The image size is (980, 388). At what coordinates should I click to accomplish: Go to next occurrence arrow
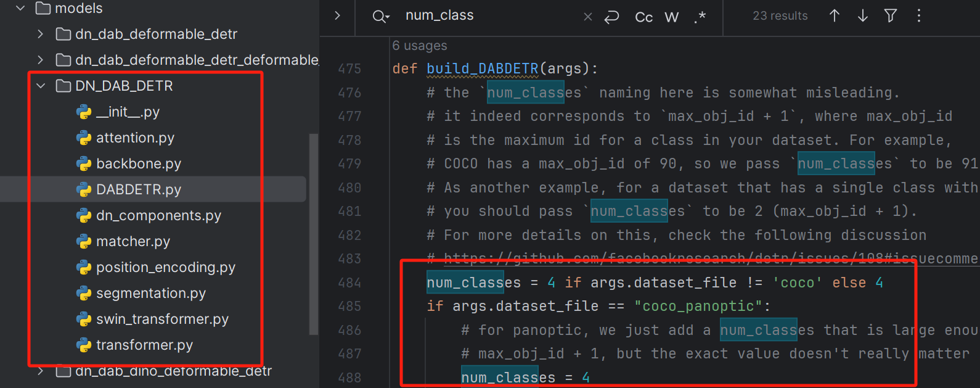coord(863,15)
